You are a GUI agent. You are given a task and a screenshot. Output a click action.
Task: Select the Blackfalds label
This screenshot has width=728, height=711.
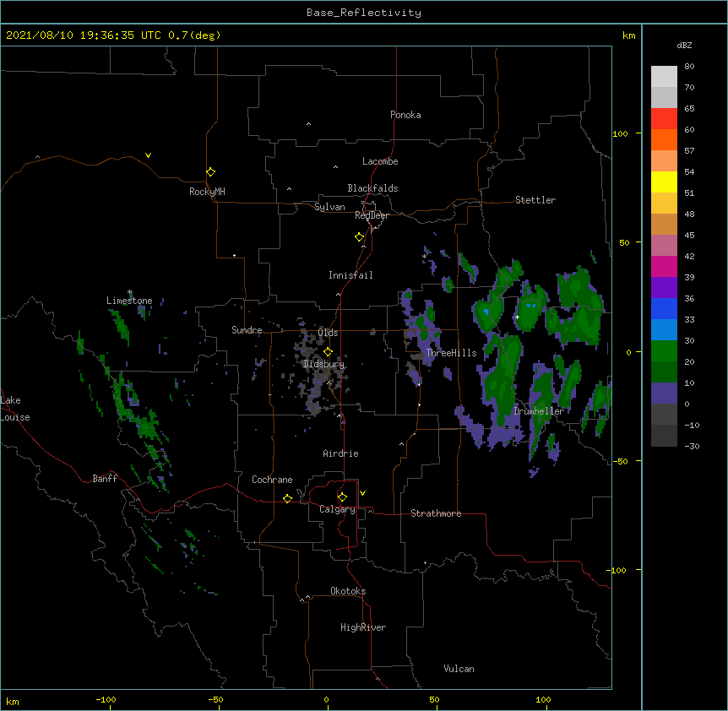coord(372,188)
